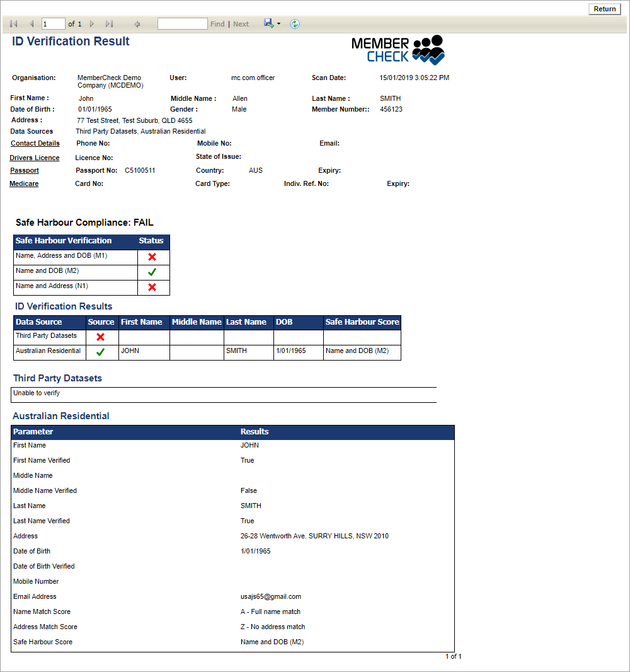The height and width of the screenshot is (672, 630).
Task: Go to the previous report page
Action: tap(31, 24)
